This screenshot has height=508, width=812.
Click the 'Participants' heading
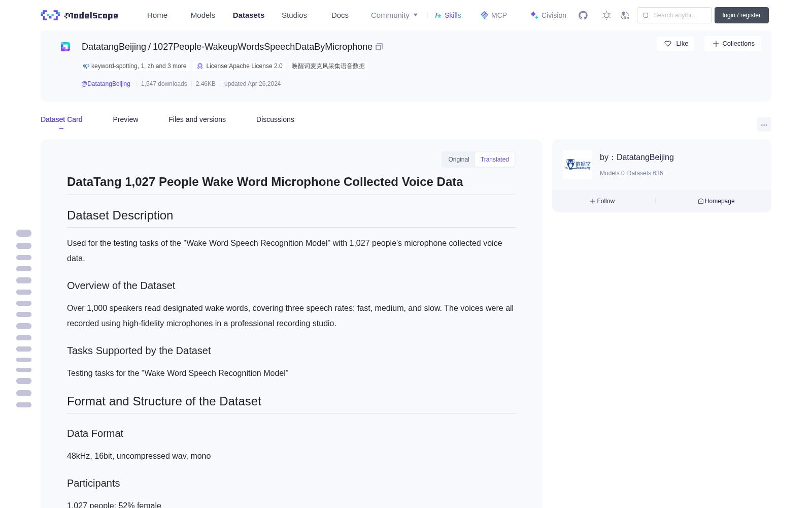pos(93,483)
